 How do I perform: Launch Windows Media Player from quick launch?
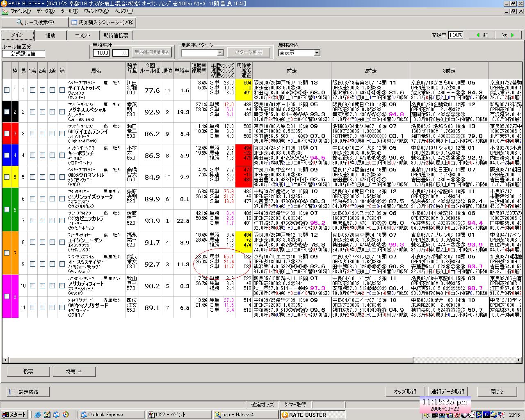click(x=66, y=415)
